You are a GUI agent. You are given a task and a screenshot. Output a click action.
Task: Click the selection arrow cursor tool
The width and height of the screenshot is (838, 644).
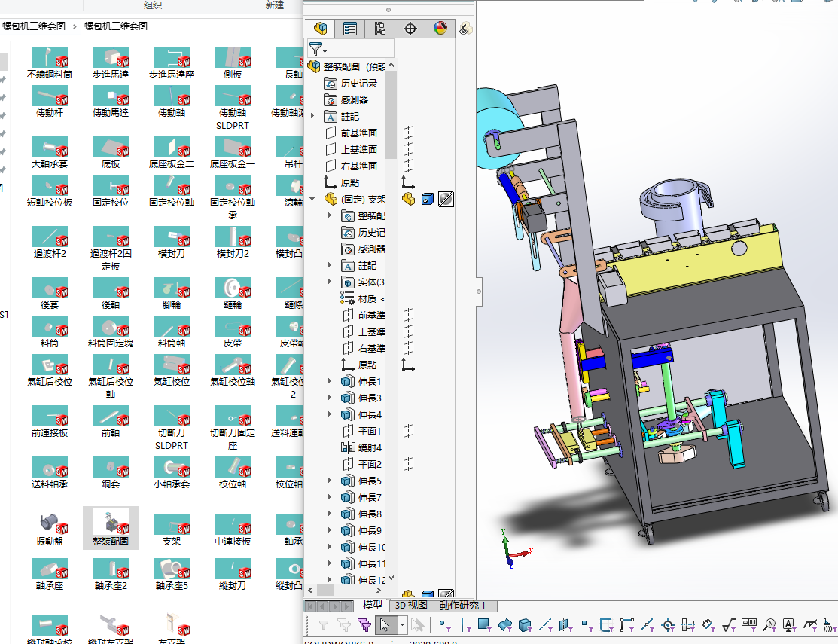point(385,624)
